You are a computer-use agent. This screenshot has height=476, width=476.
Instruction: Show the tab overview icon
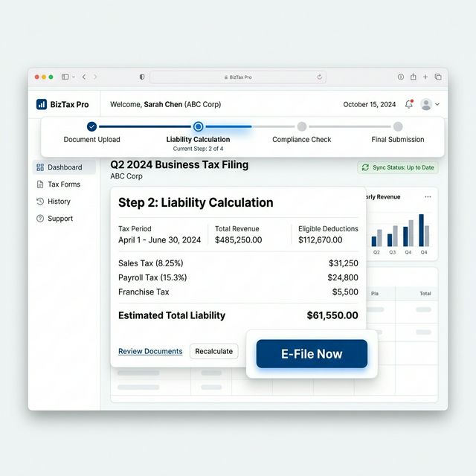(x=438, y=77)
